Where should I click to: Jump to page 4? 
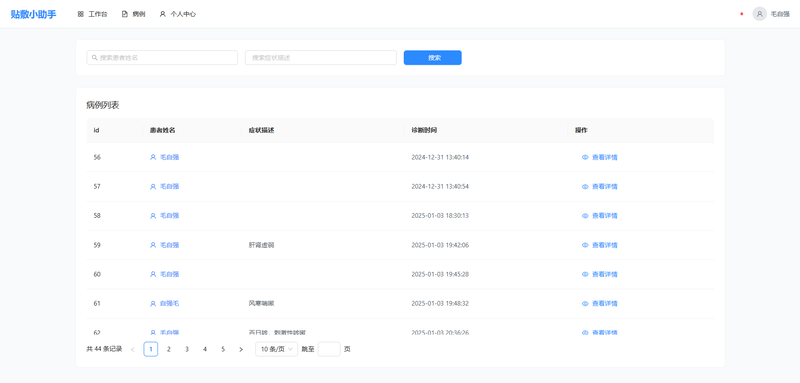(x=205, y=349)
